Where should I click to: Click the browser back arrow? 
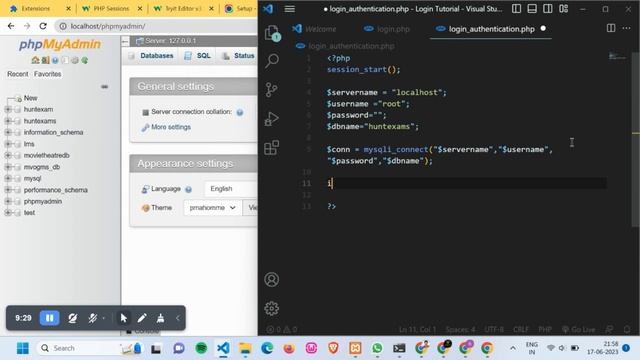pos(11,26)
